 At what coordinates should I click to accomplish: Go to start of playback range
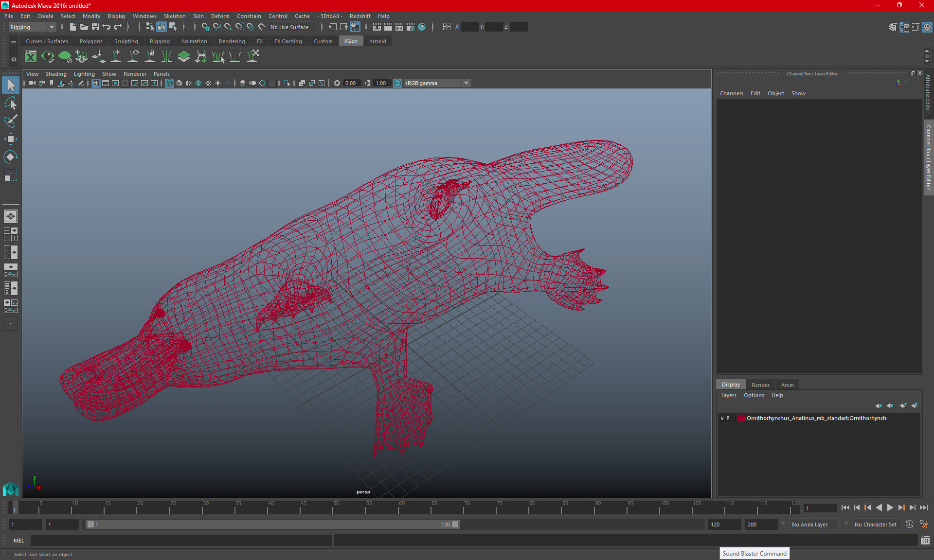pyautogui.click(x=845, y=507)
